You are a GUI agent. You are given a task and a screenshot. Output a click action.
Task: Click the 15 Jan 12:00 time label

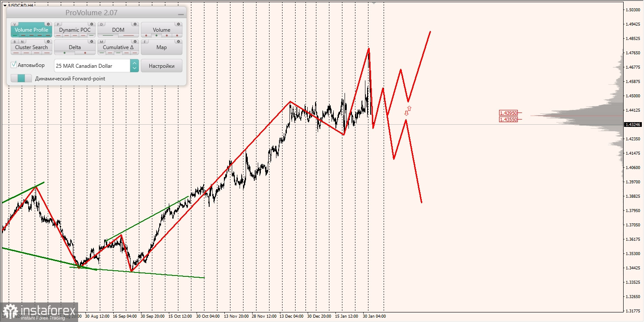coord(346,316)
